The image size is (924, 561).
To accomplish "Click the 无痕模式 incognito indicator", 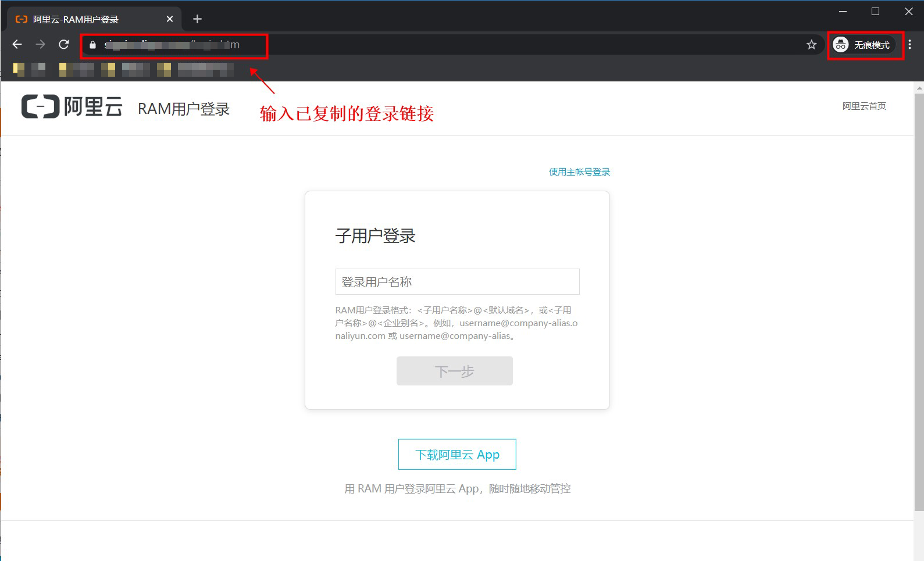I will (x=864, y=45).
